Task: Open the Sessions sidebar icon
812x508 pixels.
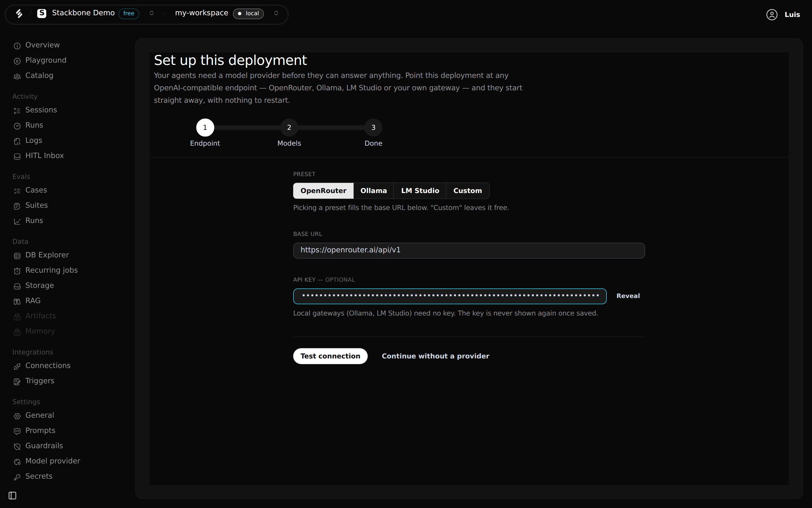Action: pyautogui.click(x=17, y=111)
